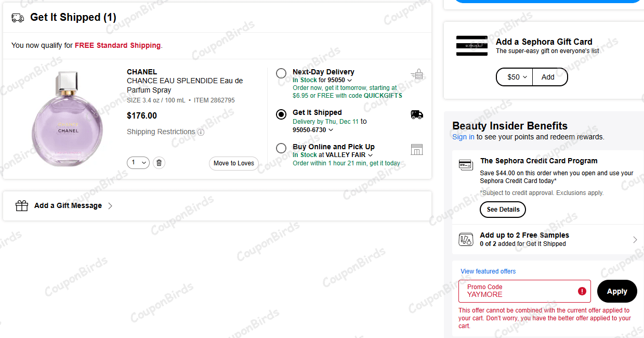644x338 pixels.
Task: Click the gift box icon next to Add a Gift Message
Action: pyautogui.click(x=22, y=206)
